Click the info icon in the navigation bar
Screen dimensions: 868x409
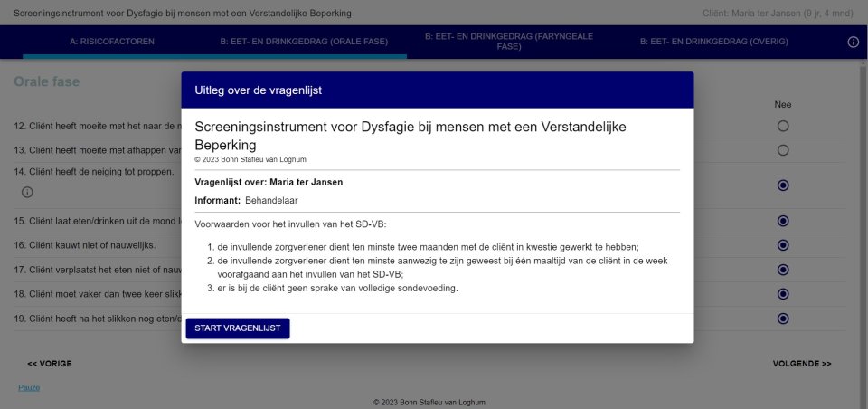(853, 43)
